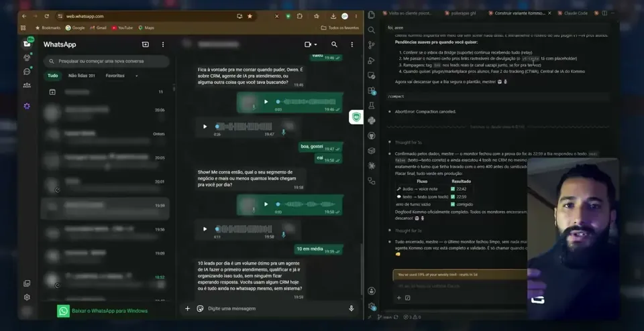
Task: Open Chrome profile avatar
Action: pyautogui.click(x=345, y=16)
